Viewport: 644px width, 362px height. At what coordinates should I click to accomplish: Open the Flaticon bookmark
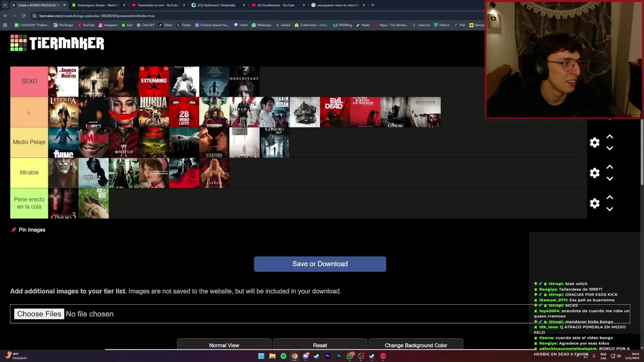click(x=442, y=25)
